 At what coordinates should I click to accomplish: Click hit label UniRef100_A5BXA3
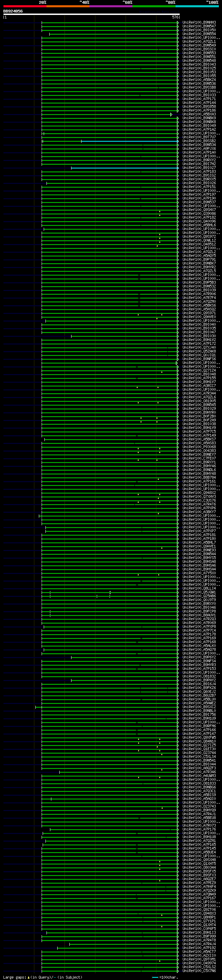pyautogui.click(x=199, y=114)
